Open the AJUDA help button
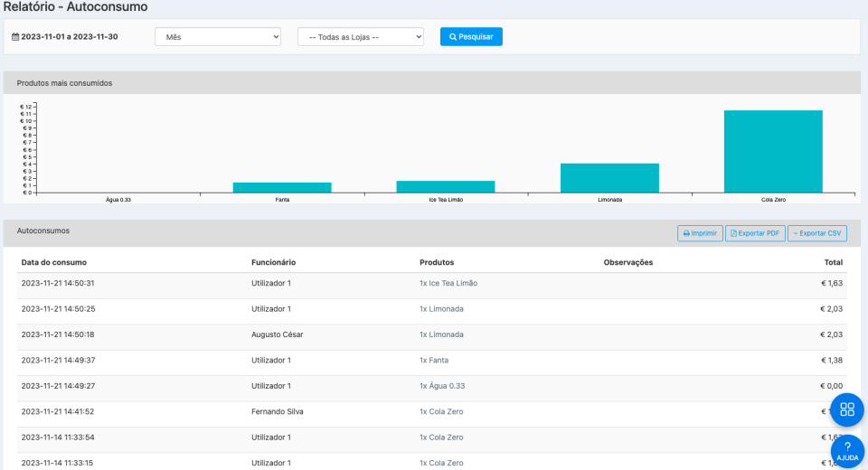 (x=847, y=451)
